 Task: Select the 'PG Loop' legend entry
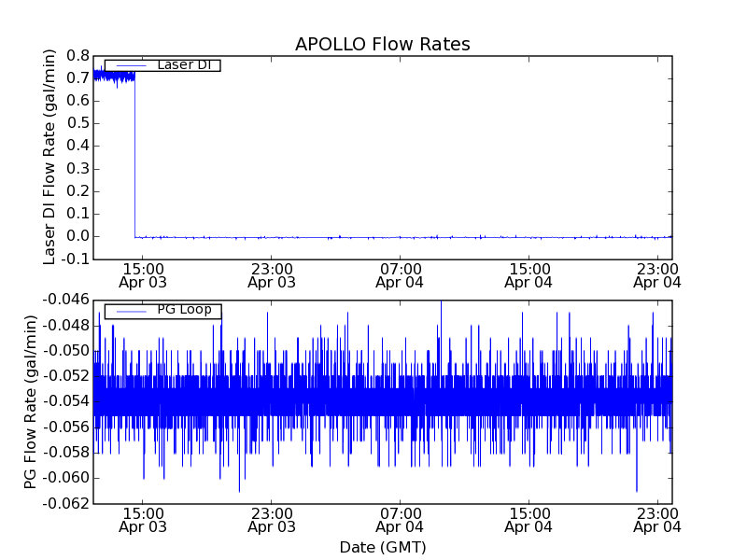tap(162, 311)
